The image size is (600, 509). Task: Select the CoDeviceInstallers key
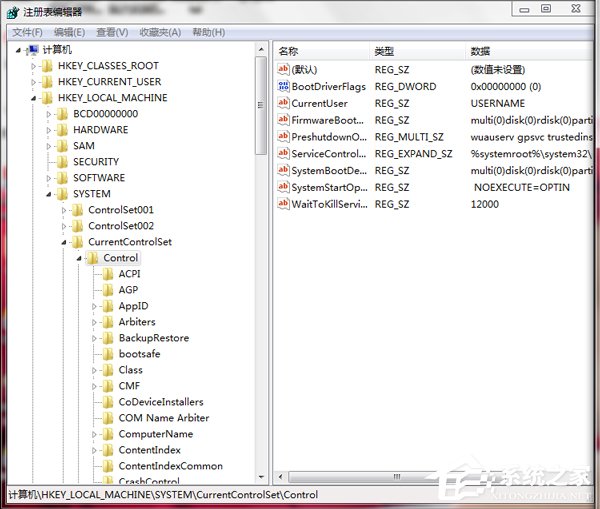point(161,402)
